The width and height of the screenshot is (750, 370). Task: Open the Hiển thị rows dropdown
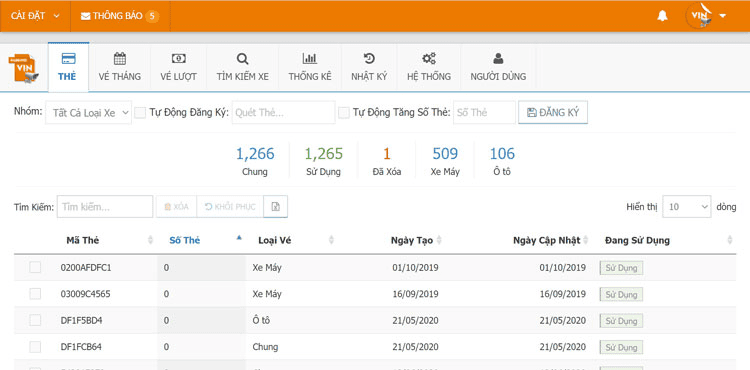click(x=686, y=207)
